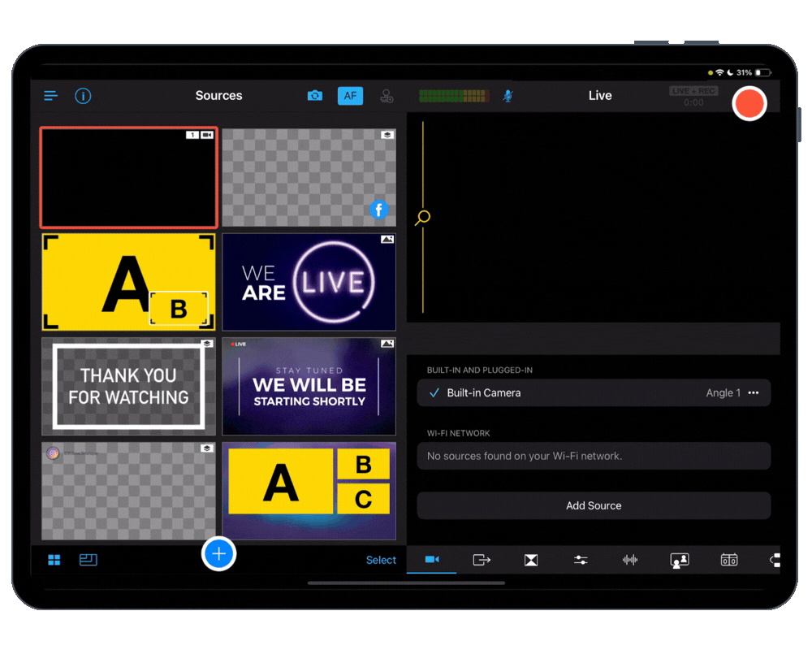Select the camera sources tab icon

[431, 560]
